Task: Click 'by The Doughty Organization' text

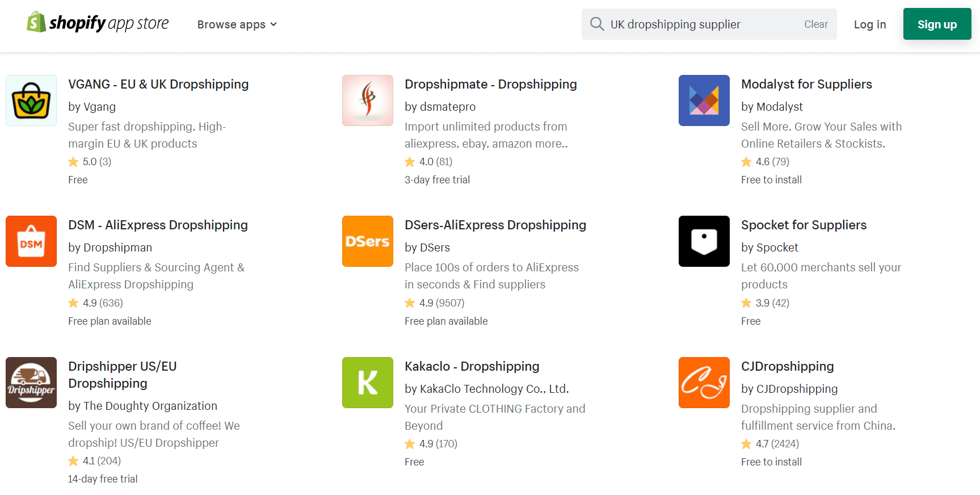Action: click(142, 406)
